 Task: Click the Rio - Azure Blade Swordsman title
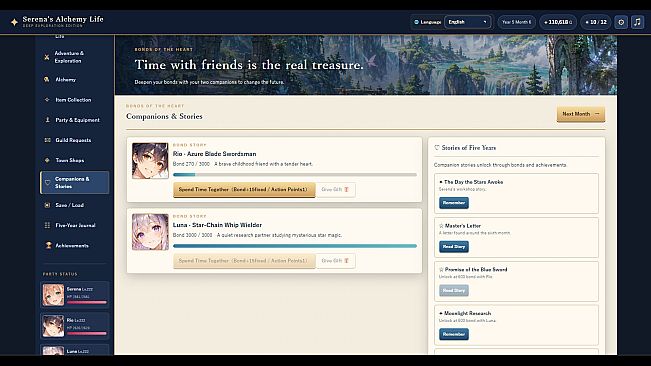(x=214, y=154)
